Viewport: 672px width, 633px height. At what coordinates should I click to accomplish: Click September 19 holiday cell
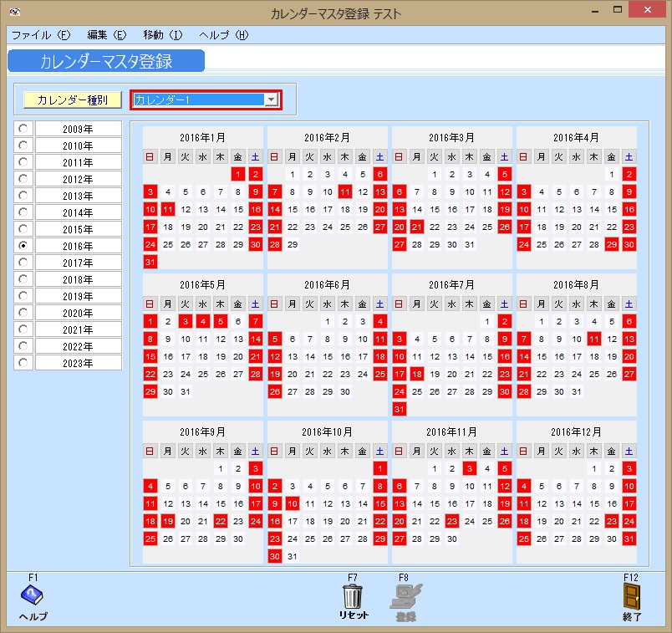coord(167,521)
